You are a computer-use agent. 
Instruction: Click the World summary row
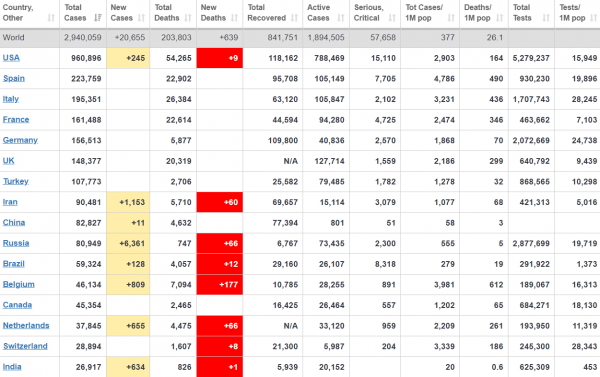coord(300,38)
